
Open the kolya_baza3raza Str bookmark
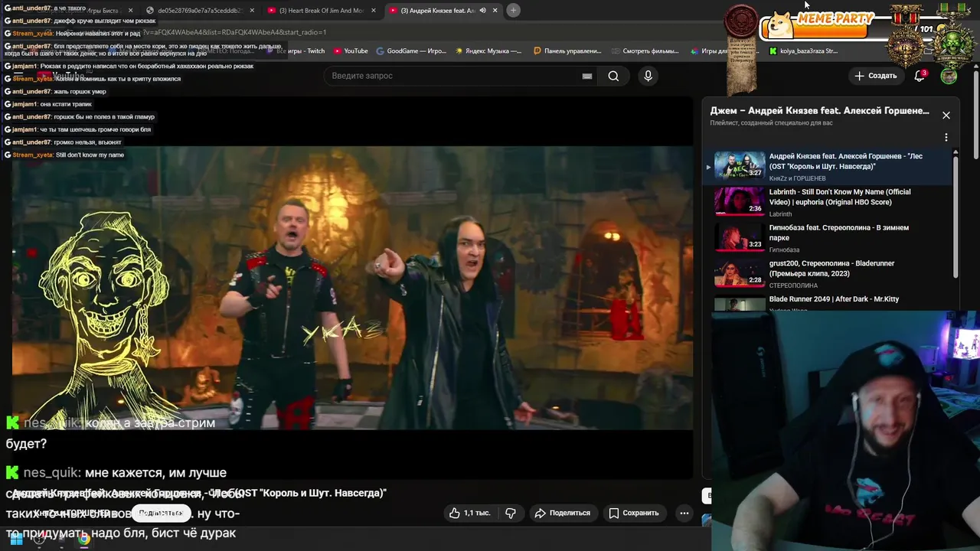[803, 51]
